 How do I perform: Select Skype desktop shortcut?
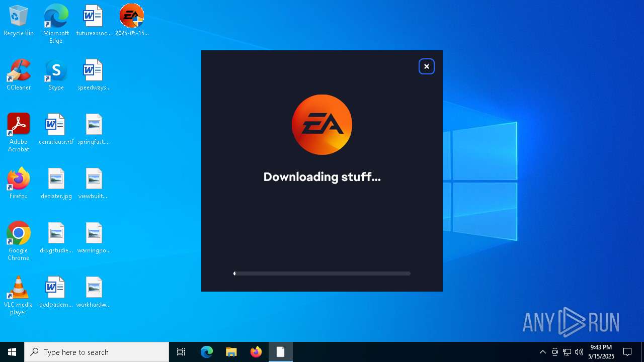[x=56, y=75]
